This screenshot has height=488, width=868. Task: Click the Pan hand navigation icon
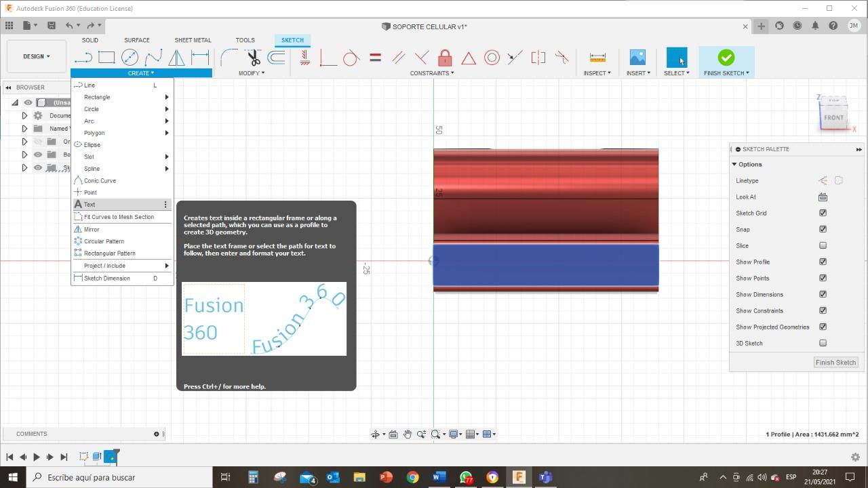[x=407, y=434]
